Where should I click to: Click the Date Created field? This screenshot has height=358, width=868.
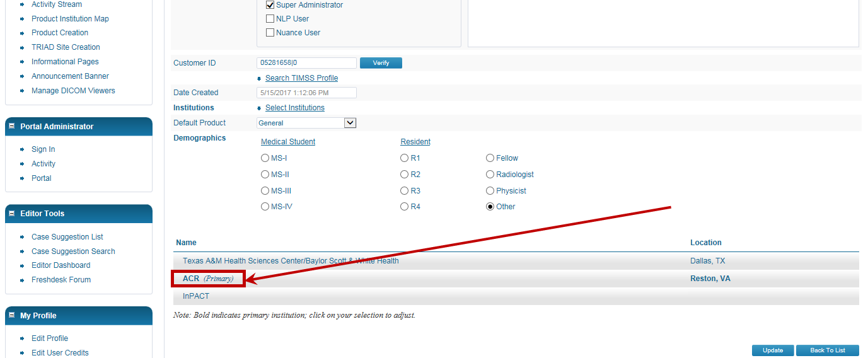point(306,93)
